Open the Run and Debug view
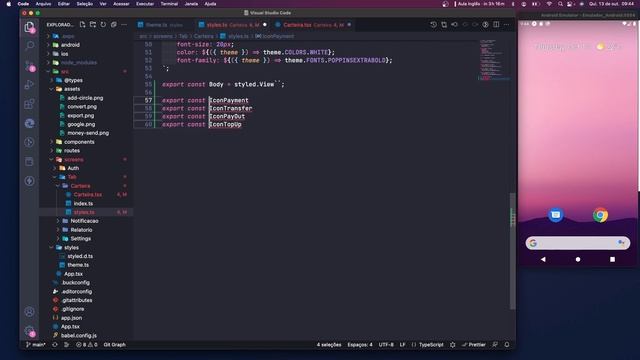The height and width of the screenshot is (360, 640). (29, 84)
